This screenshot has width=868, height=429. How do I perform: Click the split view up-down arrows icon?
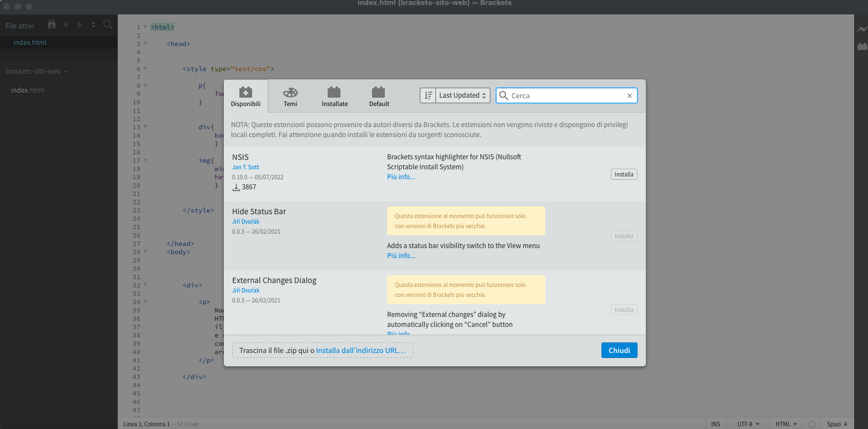pos(93,24)
